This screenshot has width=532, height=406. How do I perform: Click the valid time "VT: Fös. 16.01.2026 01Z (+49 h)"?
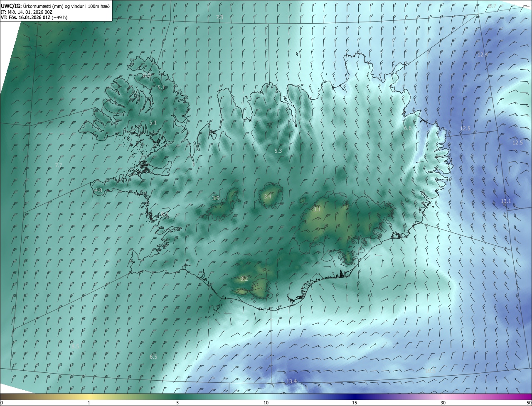pos(34,17)
